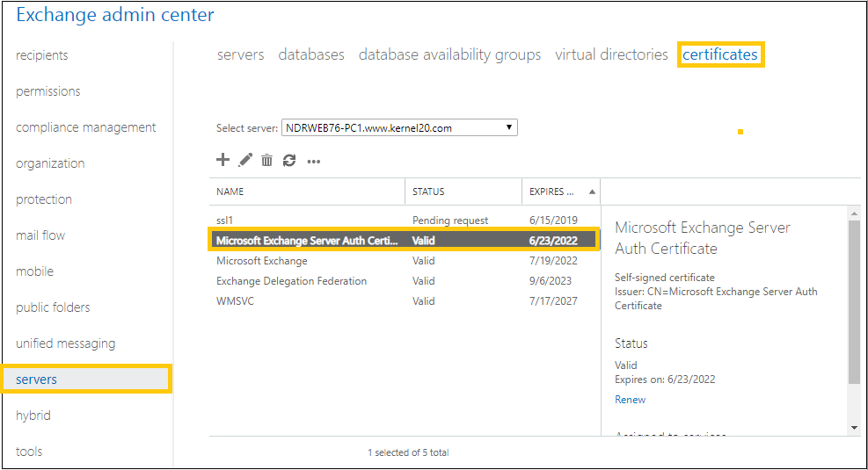Click the 9/6/2023 expiry date cell
Viewport: 868px width, 470px height.
coord(551,281)
